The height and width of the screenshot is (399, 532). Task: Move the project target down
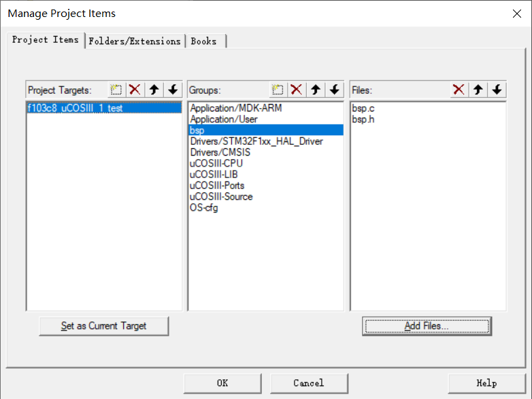click(173, 90)
